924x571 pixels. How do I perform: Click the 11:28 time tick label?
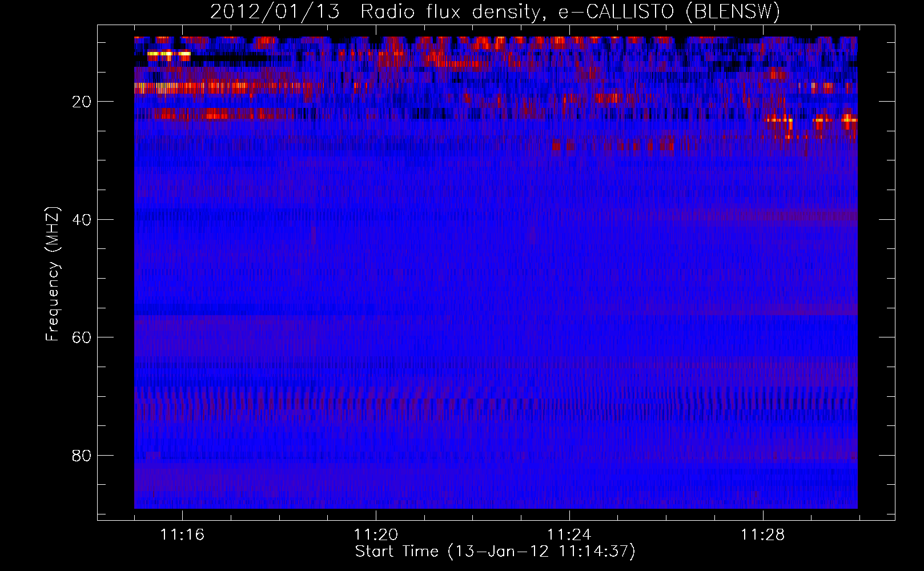click(x=763, y=535)
